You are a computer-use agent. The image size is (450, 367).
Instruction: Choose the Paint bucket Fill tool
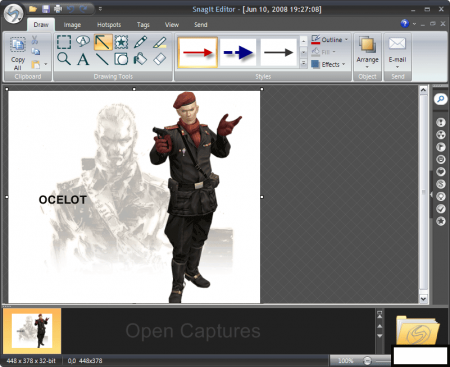(x=141, y=59)
